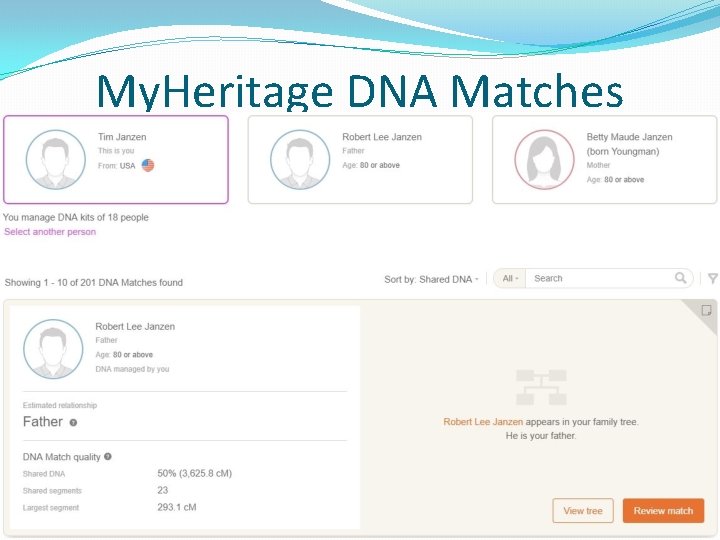Viewport: 720px width, 540px height.
Task: Click the orange Robert Lee Janzen link
Action: [x=483, y=422]
